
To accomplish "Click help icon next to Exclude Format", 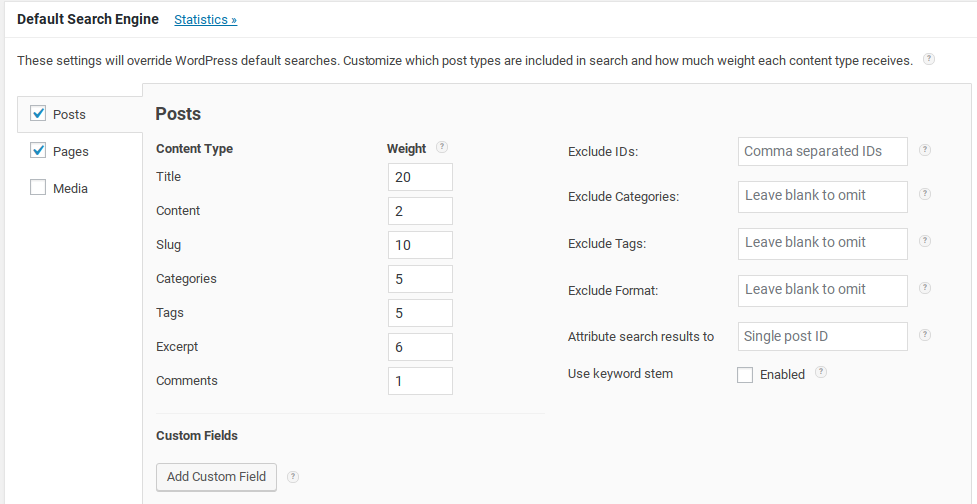I will 925,288.
